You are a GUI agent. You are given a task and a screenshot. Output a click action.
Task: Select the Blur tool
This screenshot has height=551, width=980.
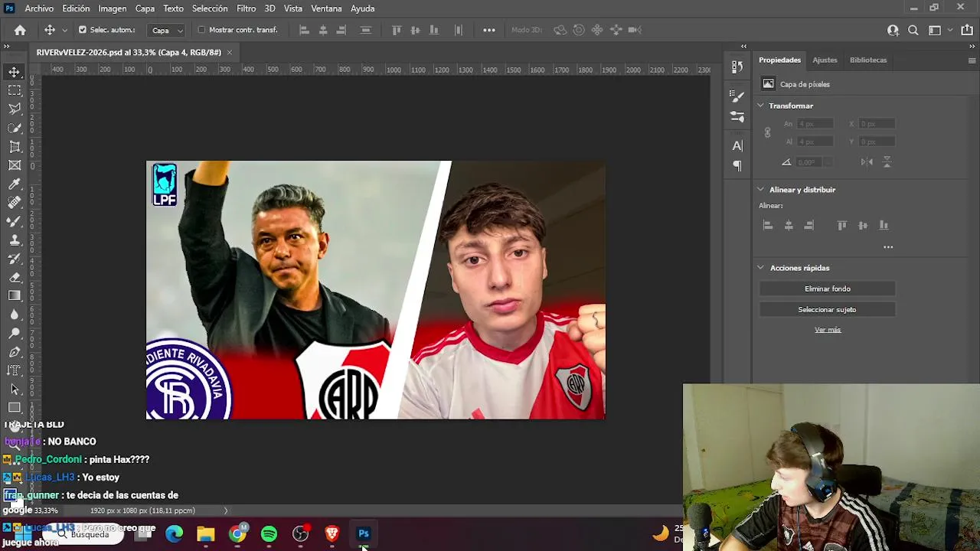tap(15, 315)
